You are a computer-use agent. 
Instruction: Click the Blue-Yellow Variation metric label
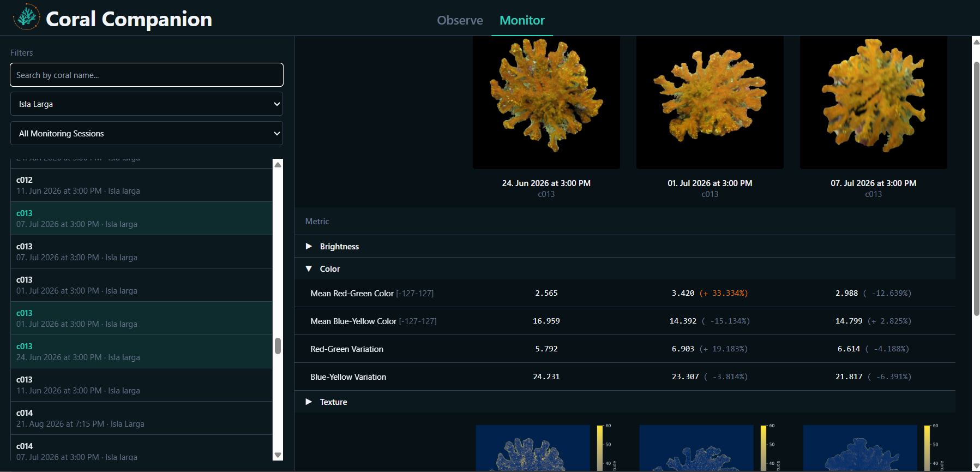click(348, 377)
